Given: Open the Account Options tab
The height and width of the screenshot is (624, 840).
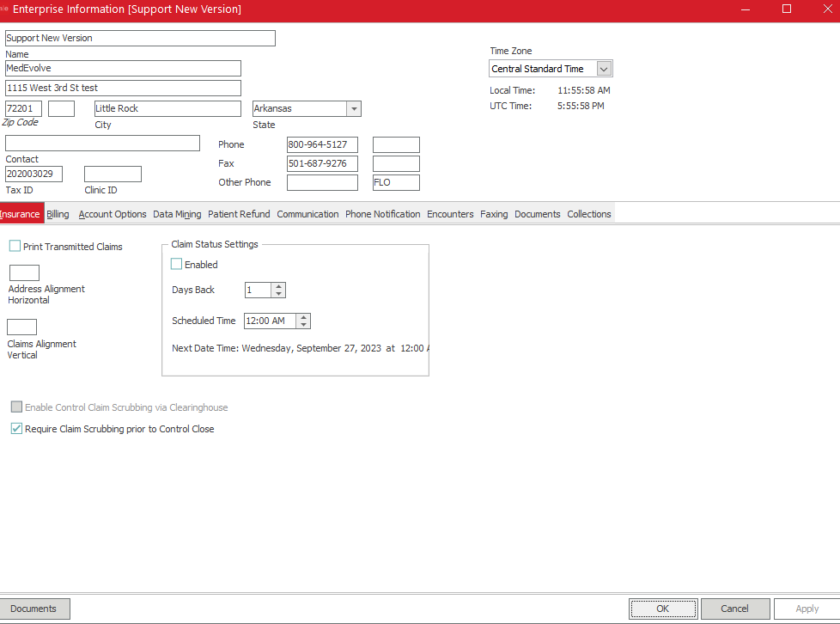Looking at the screenshot, I should point(113,214).
